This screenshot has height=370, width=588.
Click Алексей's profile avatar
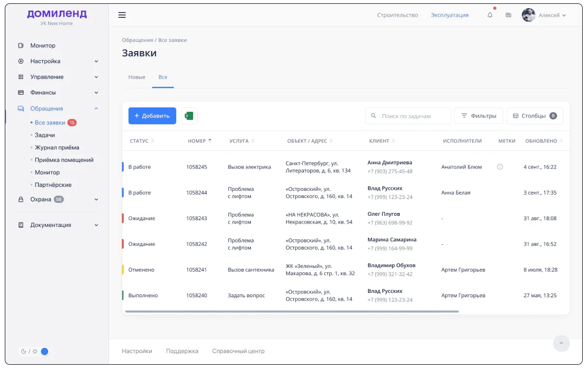coord(528,15)
